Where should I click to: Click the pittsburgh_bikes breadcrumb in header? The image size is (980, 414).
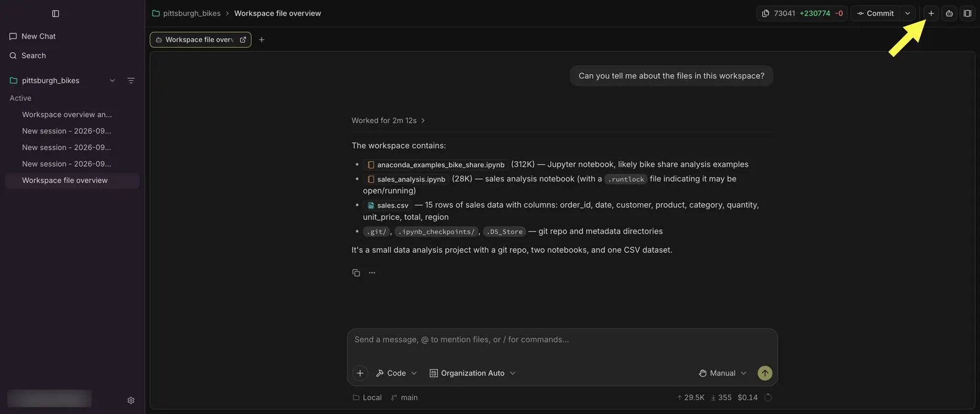click(186, 13)
